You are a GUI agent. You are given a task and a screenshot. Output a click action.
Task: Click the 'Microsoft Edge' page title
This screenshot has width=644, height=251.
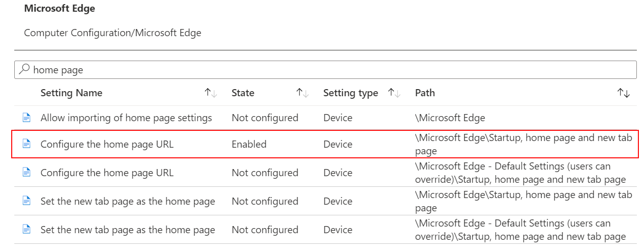pyautogui.click(x=60, y=9)
